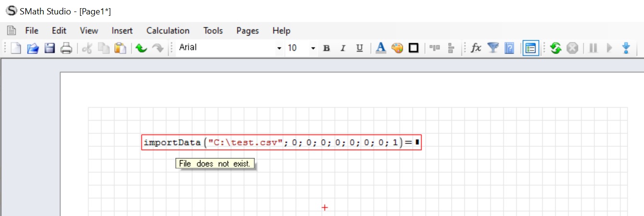
Task: Toggle italic text formatting
Action: pos(343,48)
